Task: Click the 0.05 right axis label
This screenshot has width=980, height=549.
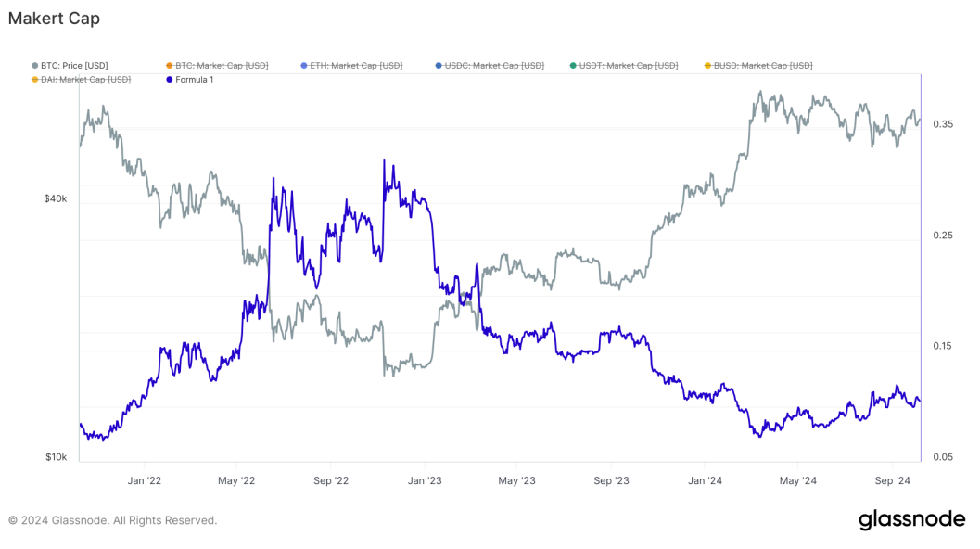Action: [x=942, y=457]
